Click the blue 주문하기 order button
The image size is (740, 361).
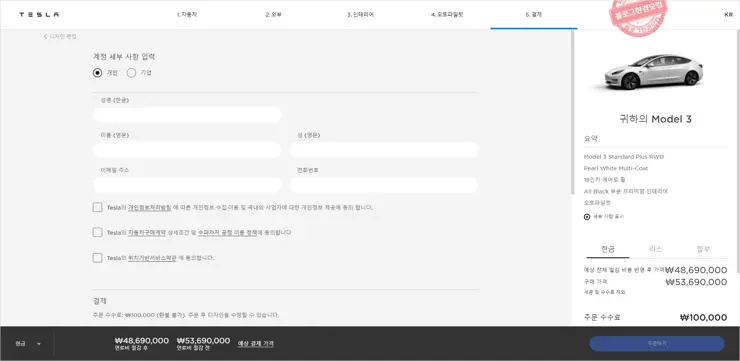(x=656, y=344)
